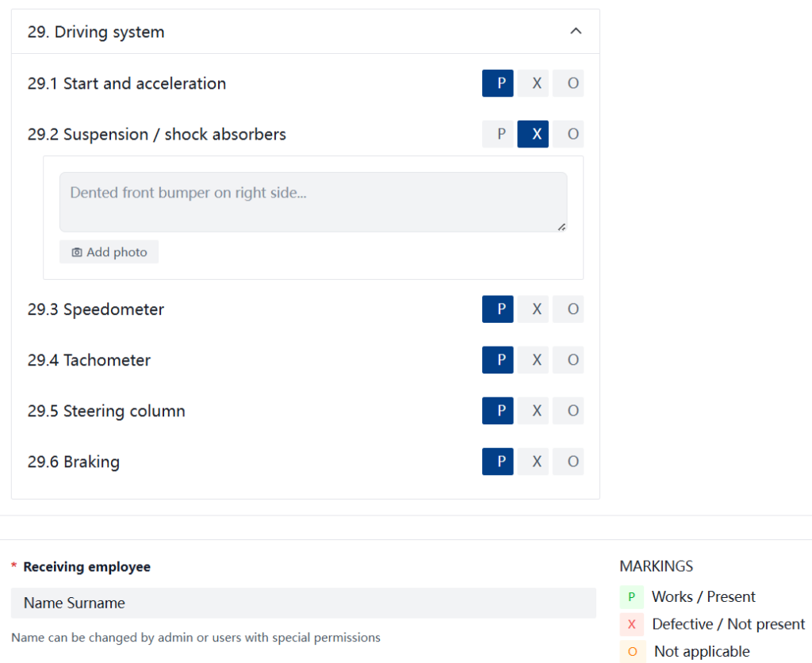Click the Works / Present legend text
Screen dimensions: 812x663
(x=703, y=596)
